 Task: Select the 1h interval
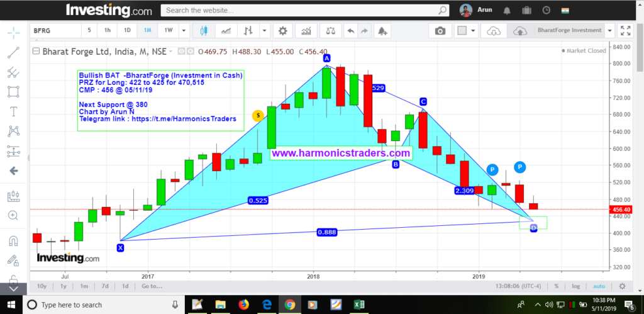107,30
